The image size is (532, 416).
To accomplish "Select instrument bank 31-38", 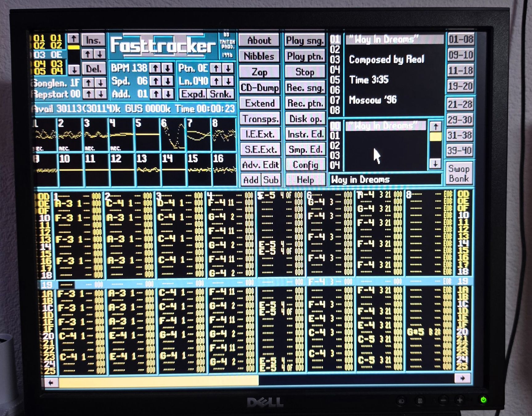I will (460, 135).
